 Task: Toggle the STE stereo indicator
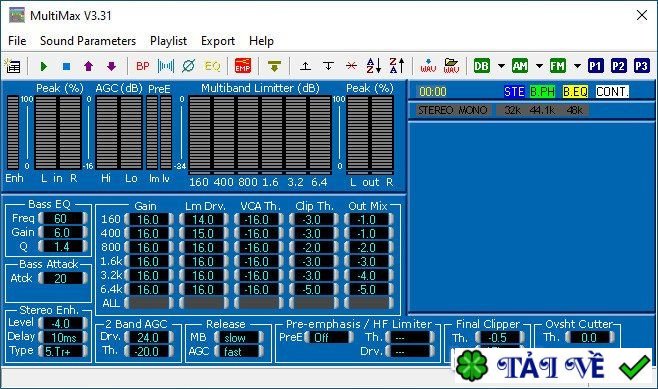[x=514, y=91]
